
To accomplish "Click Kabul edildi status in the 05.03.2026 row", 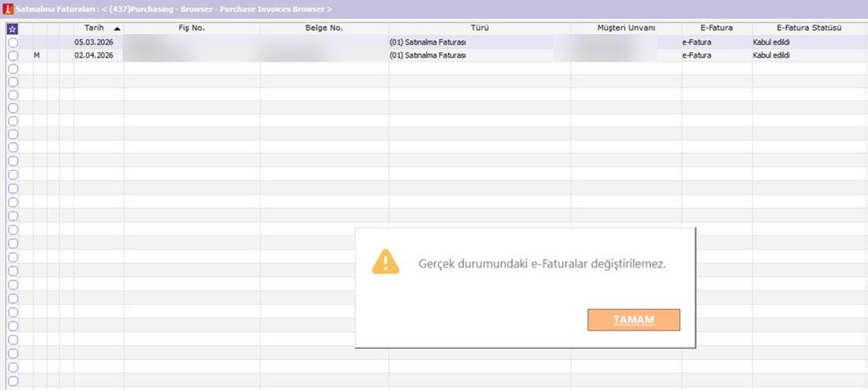I will click(810, 42).
